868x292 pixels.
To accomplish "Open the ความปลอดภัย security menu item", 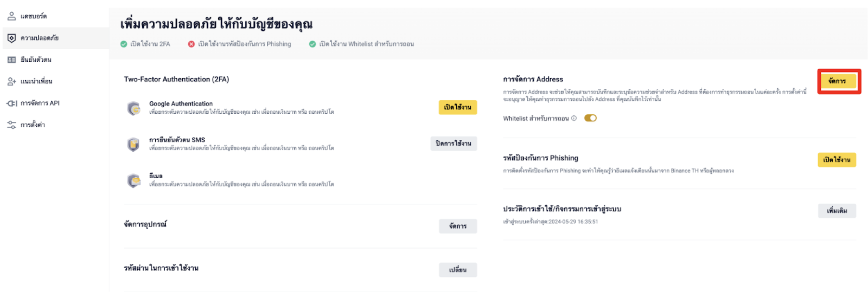I will (x=40, y=38).
